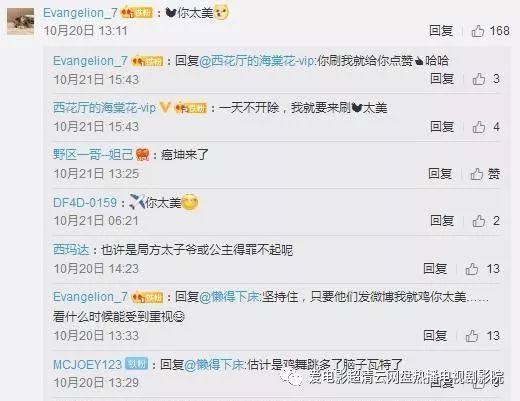Screen dimensions: 520x401
Task: Reply to 西玛达's comment
Action: (x=435, y=269)
